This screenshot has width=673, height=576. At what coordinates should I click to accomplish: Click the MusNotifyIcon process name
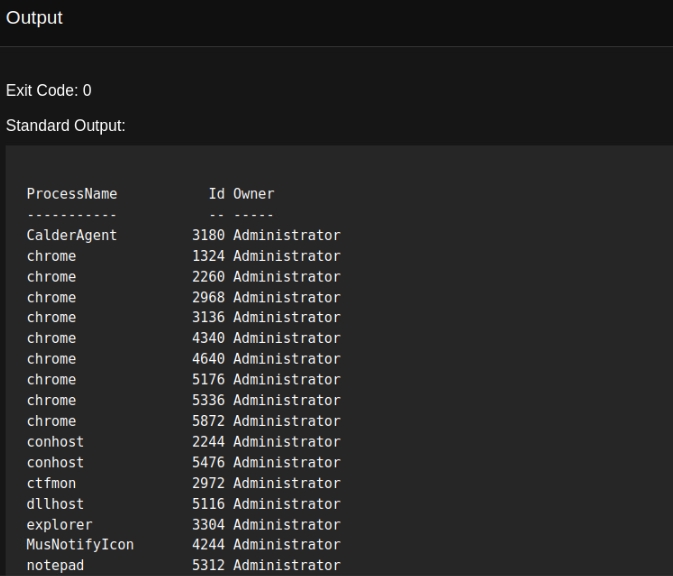tap(80, 545)
